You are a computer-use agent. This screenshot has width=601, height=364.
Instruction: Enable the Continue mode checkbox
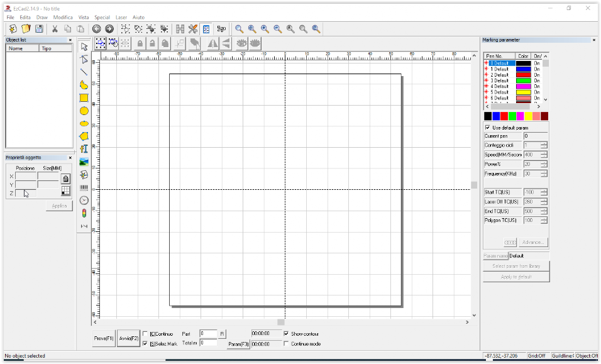(x=287, y=344)
